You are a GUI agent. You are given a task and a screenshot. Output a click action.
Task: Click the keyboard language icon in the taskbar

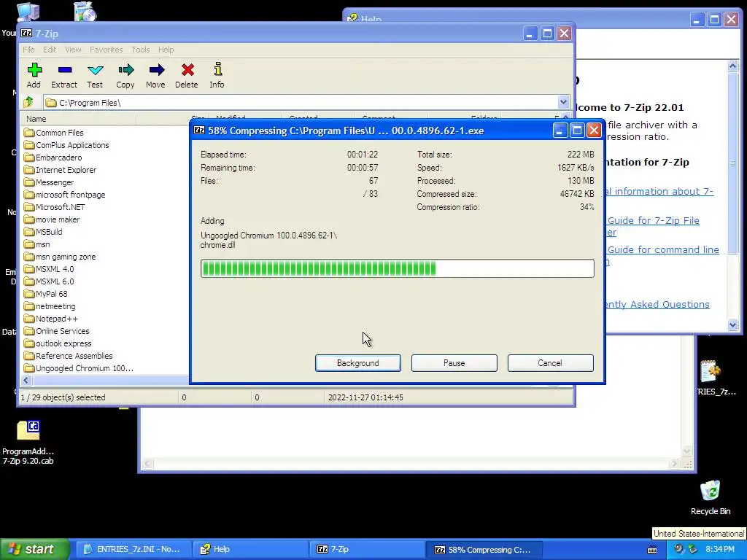click(651, 550)
